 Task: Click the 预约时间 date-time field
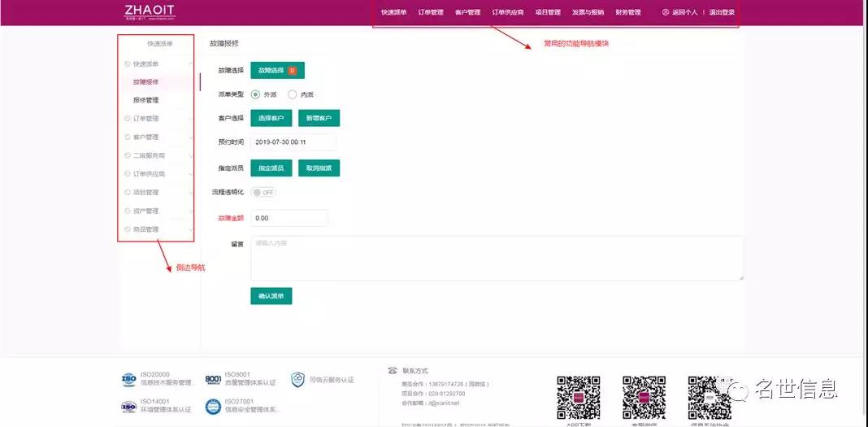pos(293,142)
